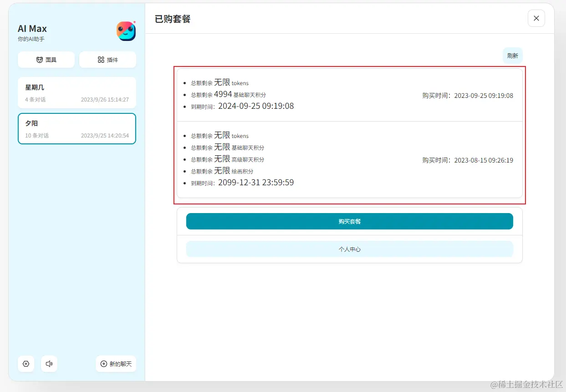Image resolution: width=566 pixels, height=392 pixels.
Task: Toggle the speaker sound icon
Action: [49, 364]
